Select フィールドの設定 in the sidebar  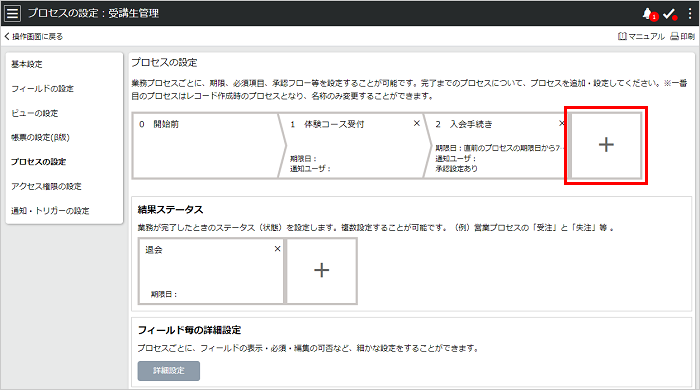tap(42, 89)
